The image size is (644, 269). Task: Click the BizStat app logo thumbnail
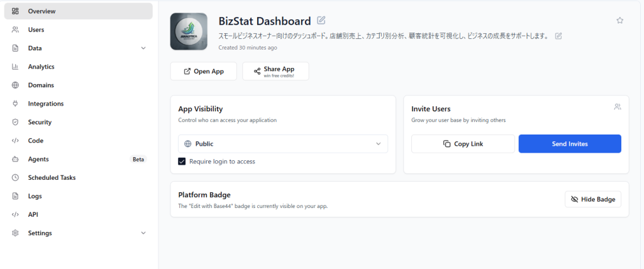coord(189,31)
